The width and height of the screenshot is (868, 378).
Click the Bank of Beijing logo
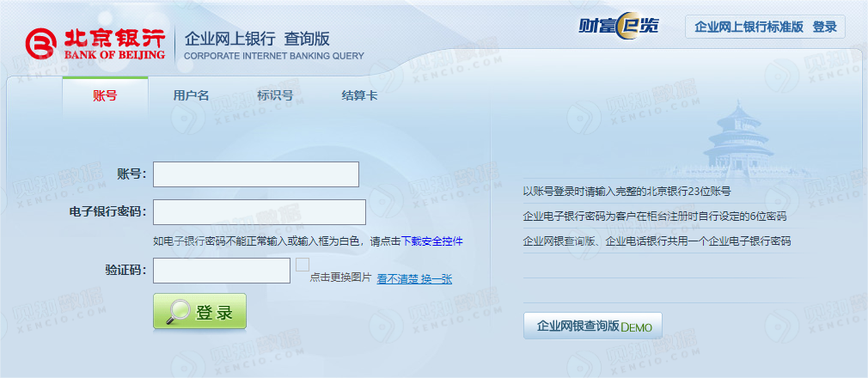[x=95, y=44]
